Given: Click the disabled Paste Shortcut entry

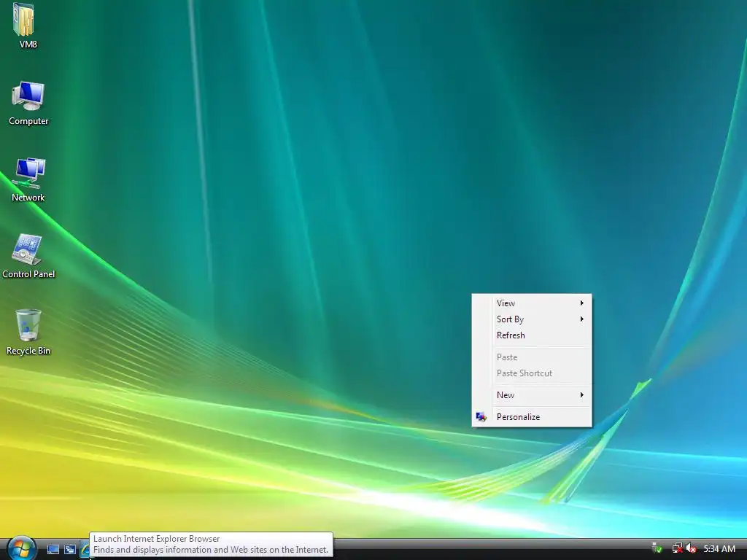Looking at the screenshot, I should 532,373.
